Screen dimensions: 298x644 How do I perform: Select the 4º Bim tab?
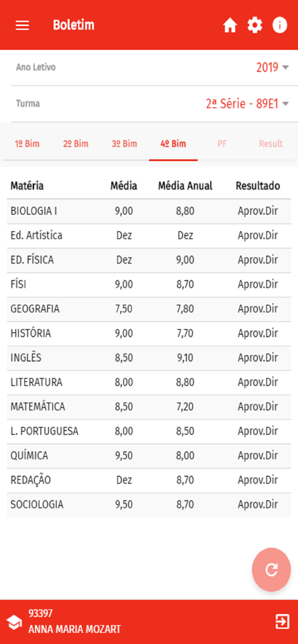(x=173, y=144)
